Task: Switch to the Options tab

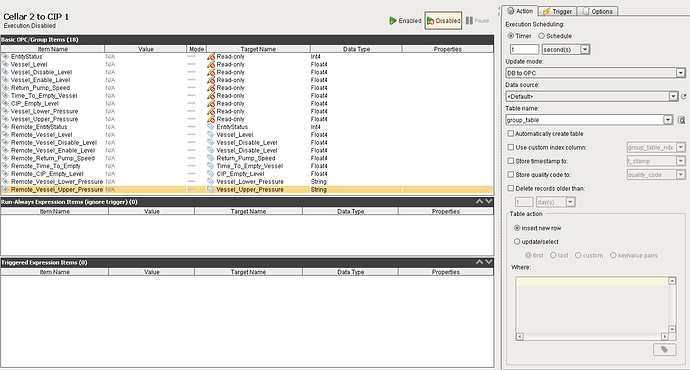Action: coord(598,11)
